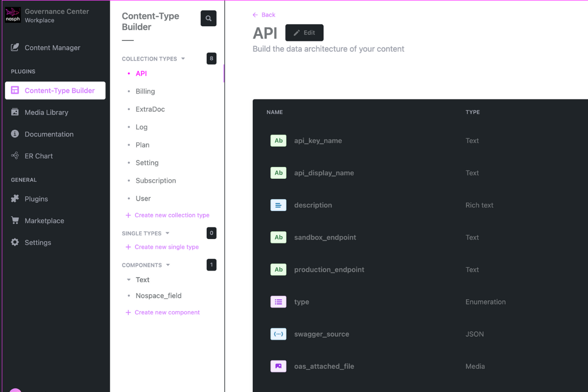Click the Documentation info icon
The image size is (588, 392).
point(15,134)
